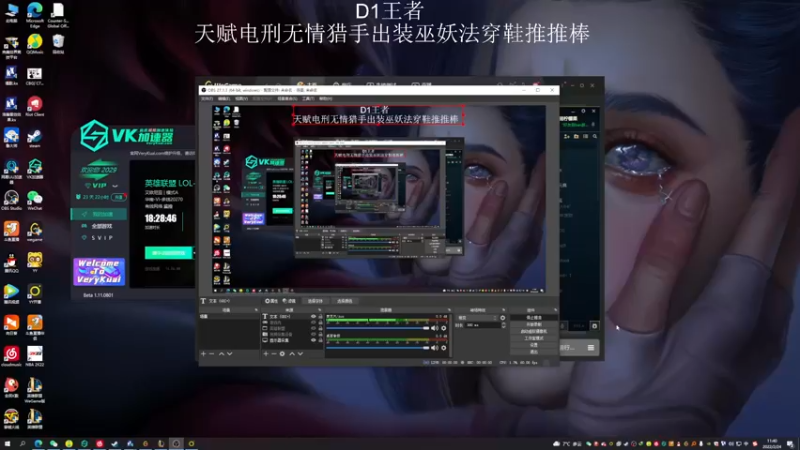This screenshot has height=450, width=800.
Task: Move scene down in scenes list
Action: (x=230, y=354)
